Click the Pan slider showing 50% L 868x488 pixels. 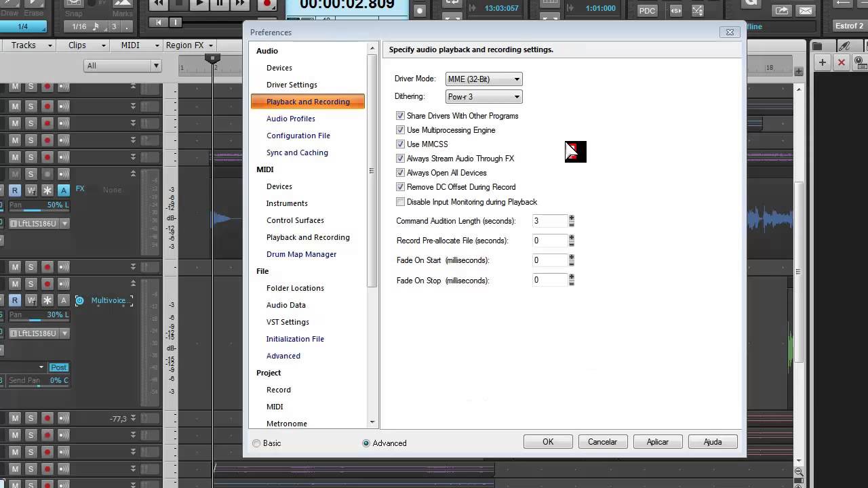pyautogui.click(x=39, y=205)
